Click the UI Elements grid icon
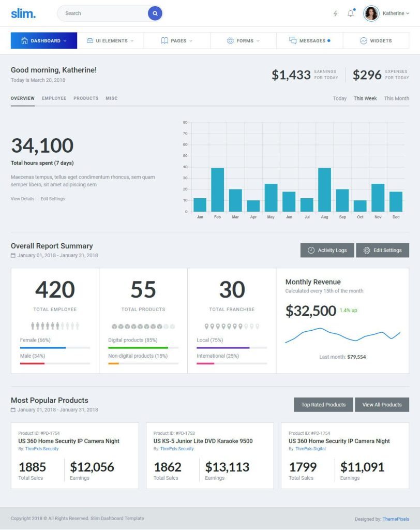Viewport: 420px width, 530px height. point(89,40)
